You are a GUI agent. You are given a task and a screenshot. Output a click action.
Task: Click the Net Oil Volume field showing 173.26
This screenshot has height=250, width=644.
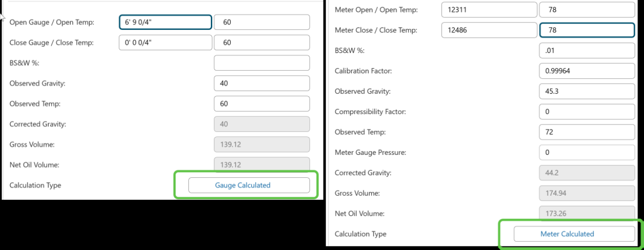click(587, 214)
